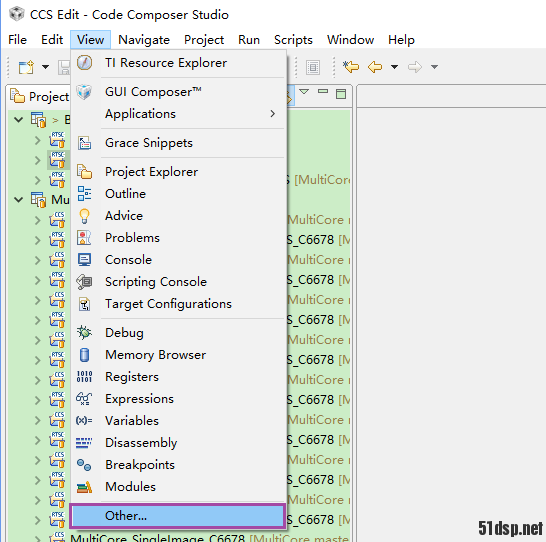Click the Project Explorer folder icon in menu
546x542 pixels.
point(84,172)
